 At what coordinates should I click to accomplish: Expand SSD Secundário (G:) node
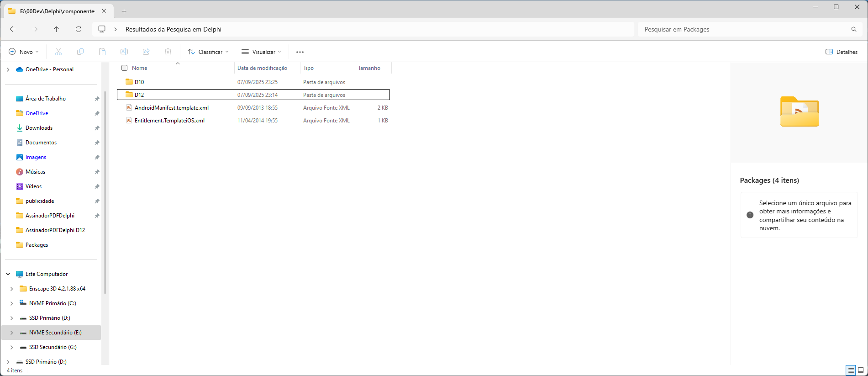tap(11, 347)
